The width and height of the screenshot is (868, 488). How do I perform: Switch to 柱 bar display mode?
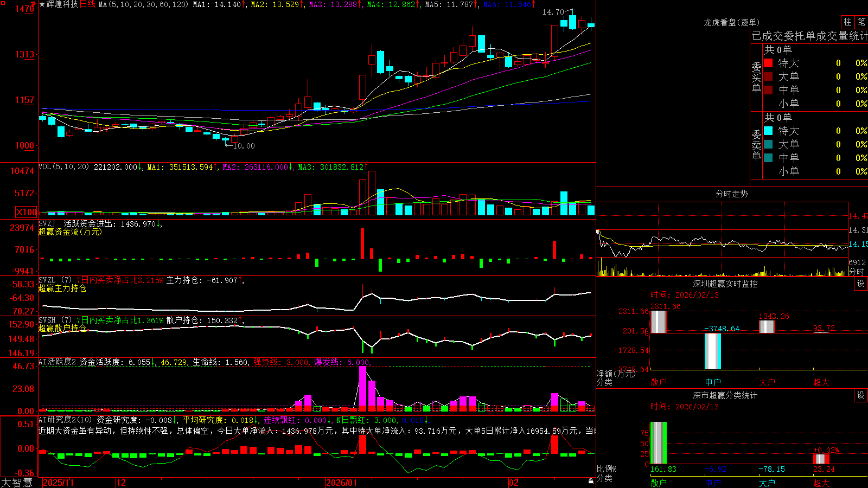pos(847,22)
